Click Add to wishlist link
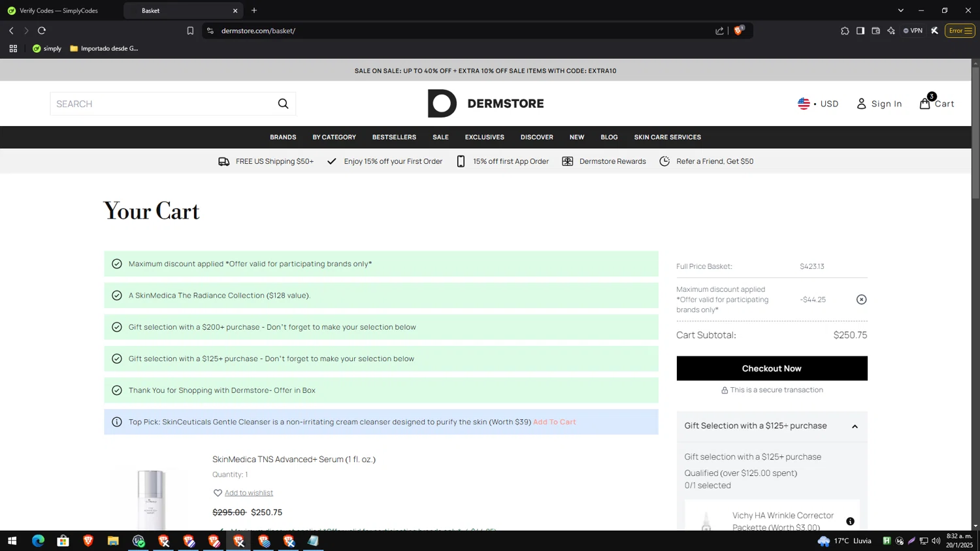The image size is (980, 551). pos(248,493)
